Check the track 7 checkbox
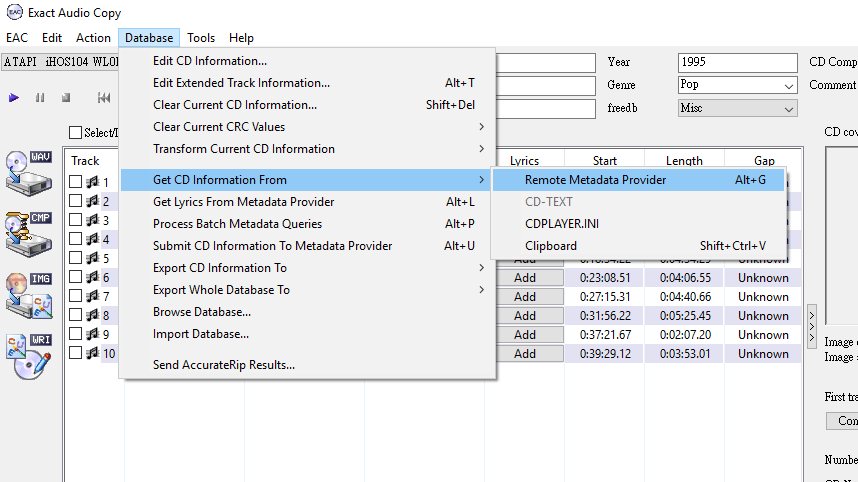 (76, 296)
